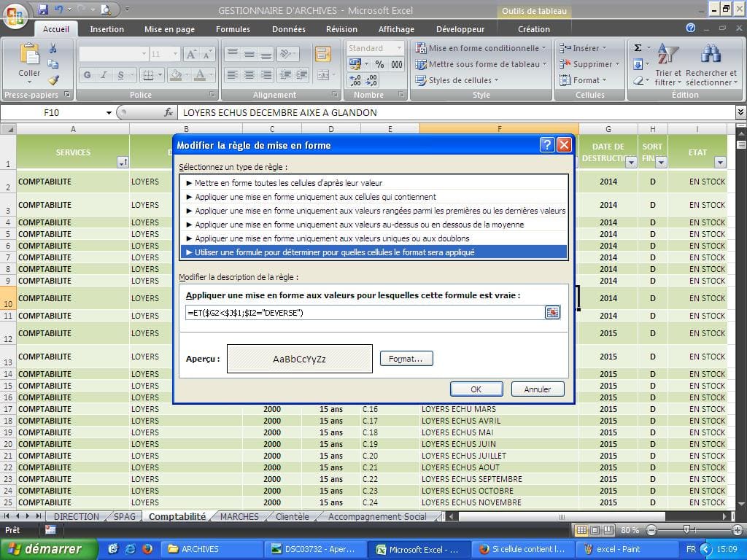
Task: Open the ETAT column filter dropdown
Action: [720, 163]
